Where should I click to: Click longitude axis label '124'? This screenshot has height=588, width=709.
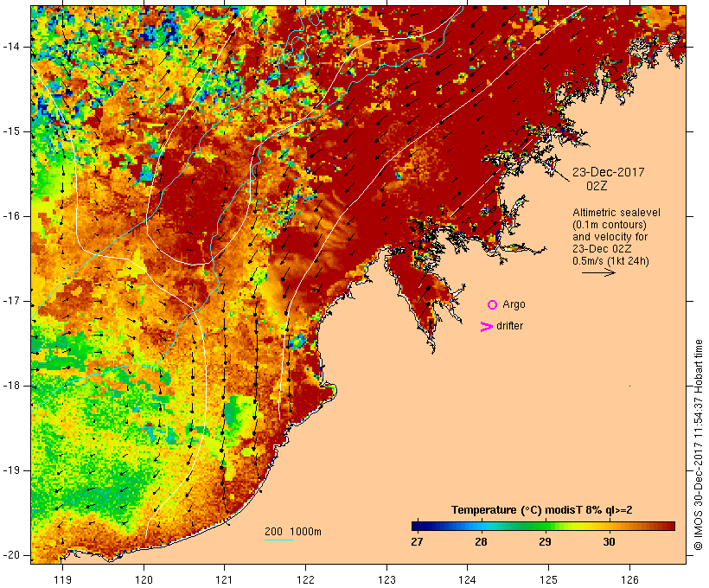coord(468,579)
